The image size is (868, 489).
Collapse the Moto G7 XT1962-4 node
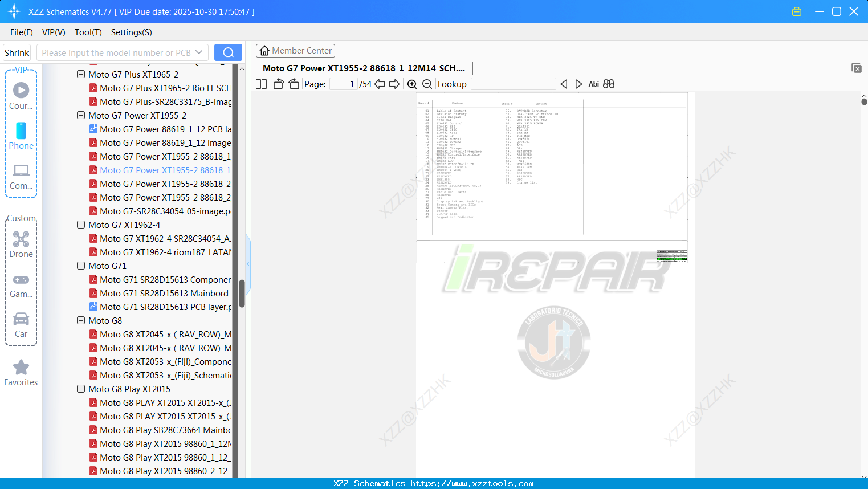point(81,225)
